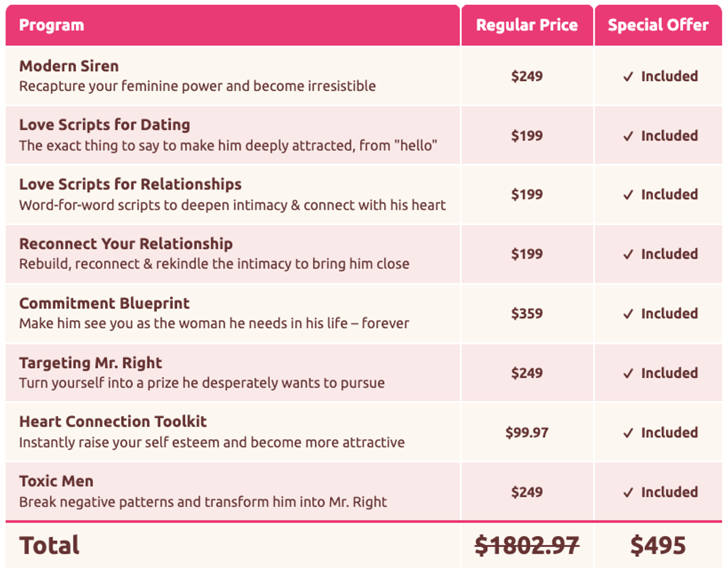Click the Targeting Mr. Right description text
The width and height of the screenshot is (728, 575).
click(202, 383)
